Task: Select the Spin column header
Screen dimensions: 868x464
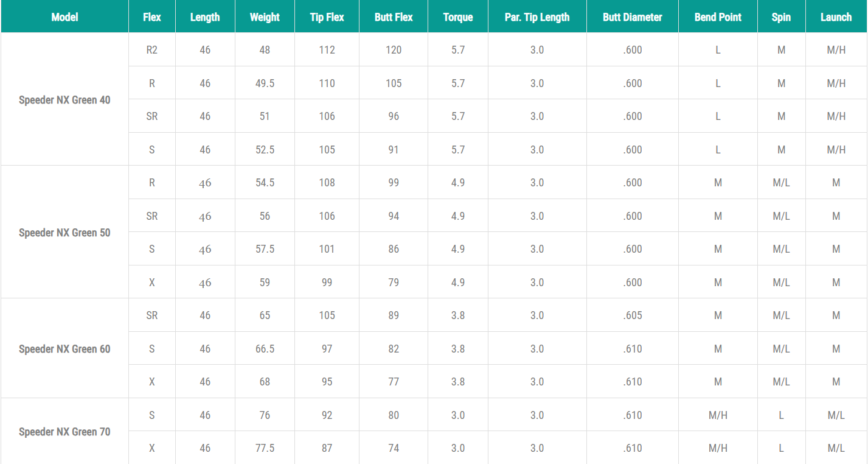Action: click(781, 17)
